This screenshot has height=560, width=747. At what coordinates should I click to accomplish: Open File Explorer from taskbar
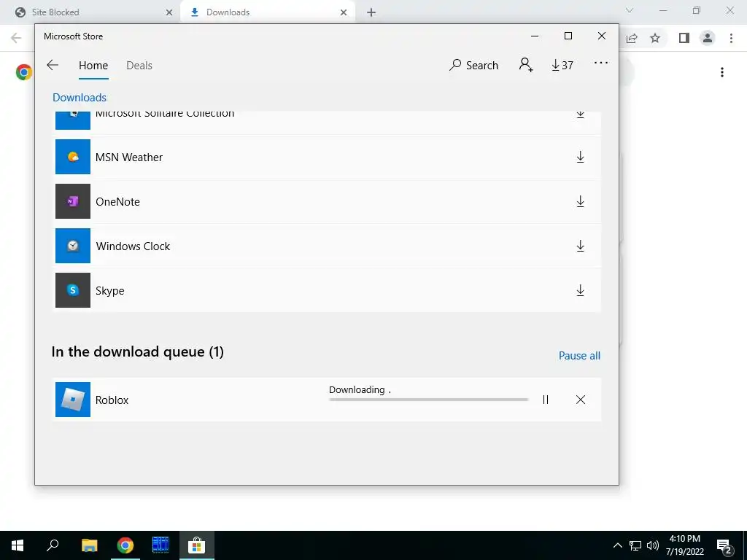89,545
